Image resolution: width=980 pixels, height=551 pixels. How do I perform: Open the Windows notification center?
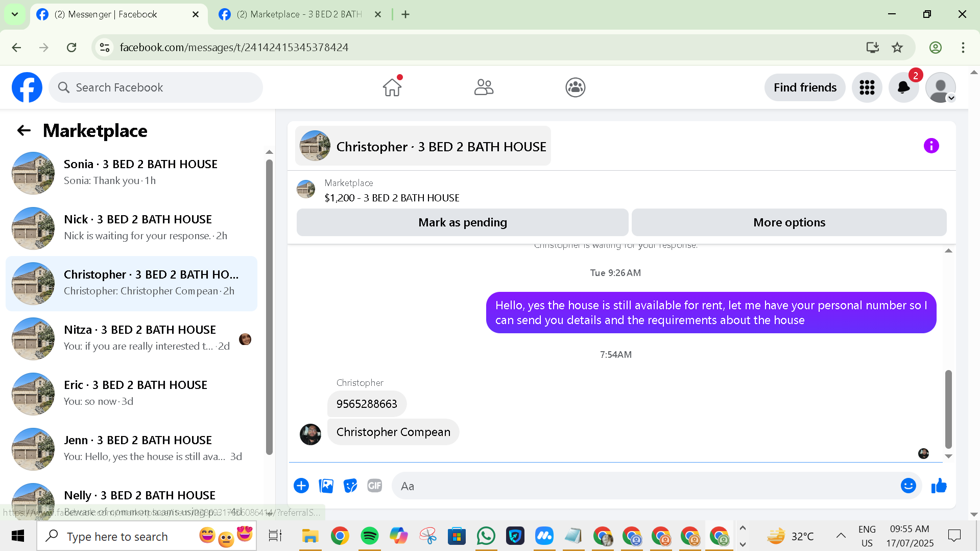pyautogui.click(x=954, y=536)
